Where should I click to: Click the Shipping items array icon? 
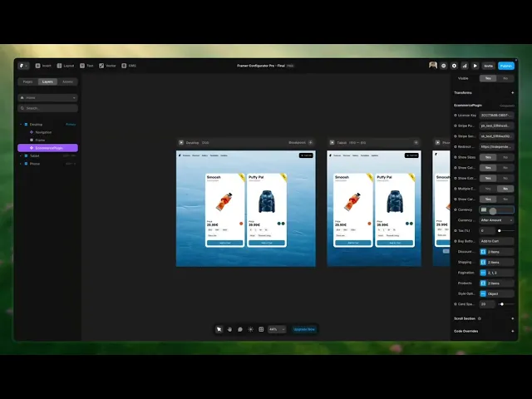tap(483, 263)
